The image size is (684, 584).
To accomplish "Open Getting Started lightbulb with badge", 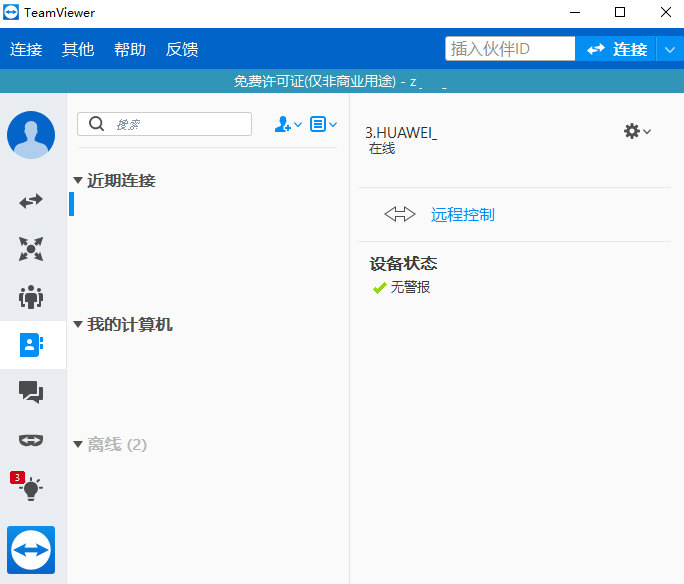I will point(31,488).
